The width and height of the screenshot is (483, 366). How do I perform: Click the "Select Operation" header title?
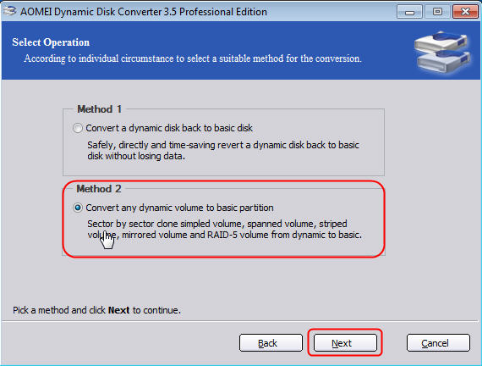[x=51, y=42]
